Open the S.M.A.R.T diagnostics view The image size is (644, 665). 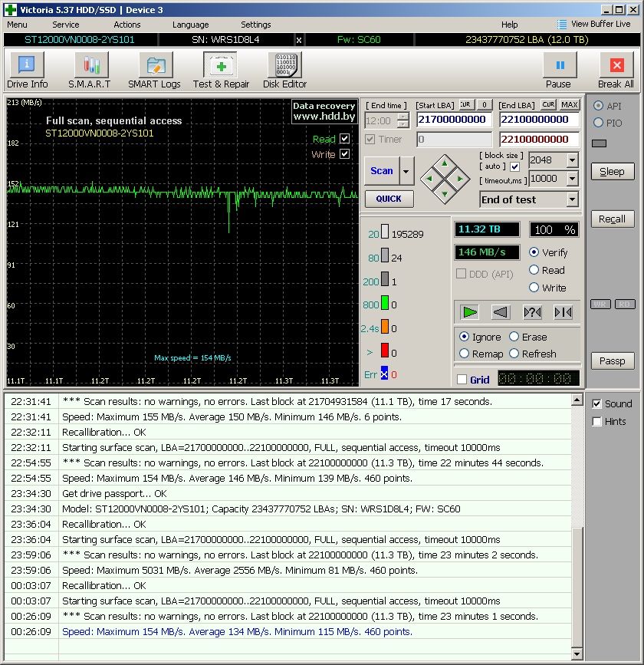(x=89, y=71)
